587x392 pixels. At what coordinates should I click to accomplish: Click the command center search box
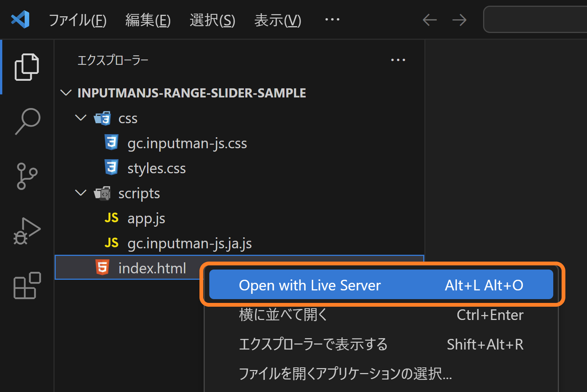pos(535,19)
